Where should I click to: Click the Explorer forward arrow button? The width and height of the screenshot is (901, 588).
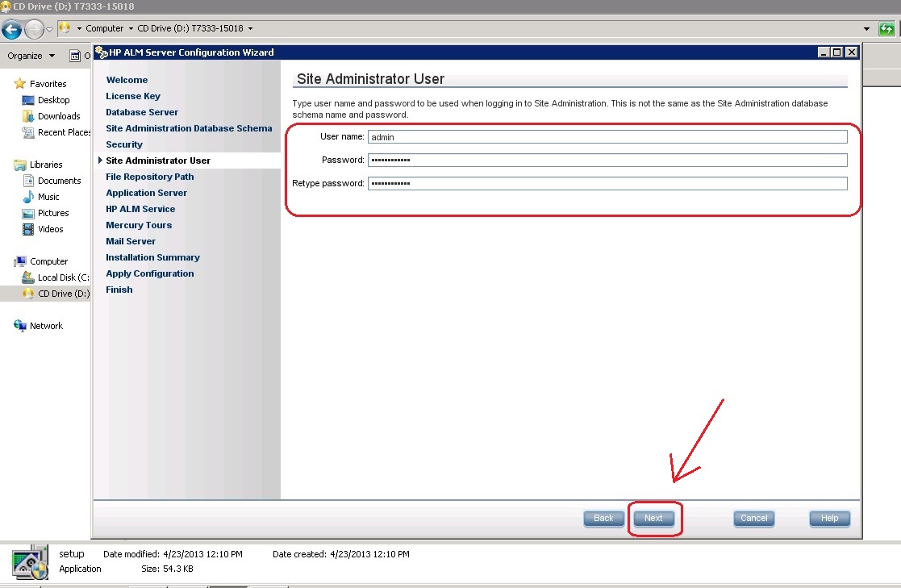point(35,29)
